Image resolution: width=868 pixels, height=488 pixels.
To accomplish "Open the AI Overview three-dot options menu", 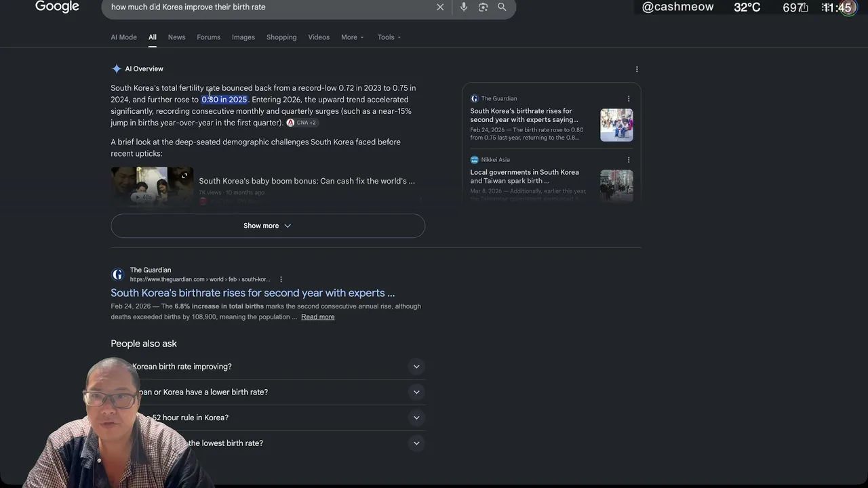I will pyautogui.click(x=636, y=69).
